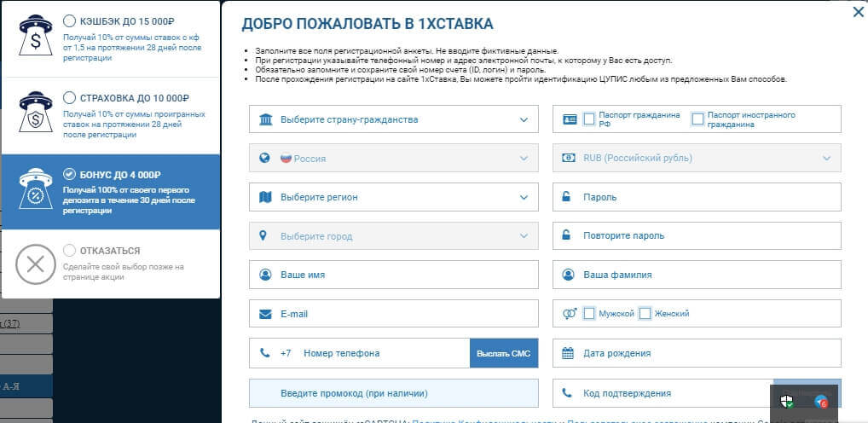This screenshot has height=423, width=868.
Task: Click the map icon in region field
Action: [266, 197]
